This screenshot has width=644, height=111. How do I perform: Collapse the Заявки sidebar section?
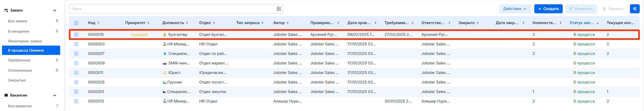(x=55, y=11)
